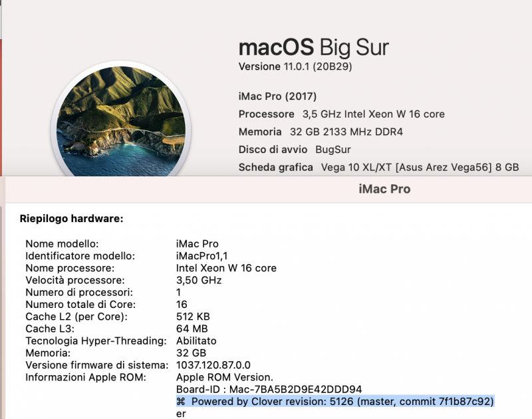
Task: Click the Numero totale di Core label
Action: pyautogui.click(x=80, y=305)
